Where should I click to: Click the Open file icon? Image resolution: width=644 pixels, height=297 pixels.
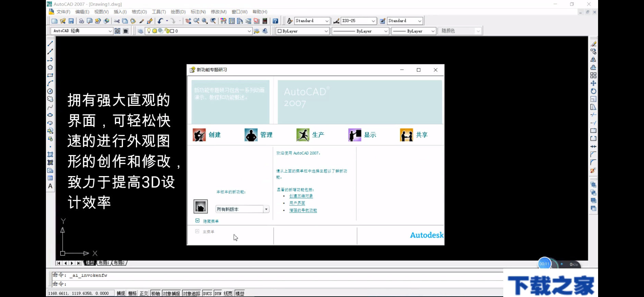tap(63, 21)
